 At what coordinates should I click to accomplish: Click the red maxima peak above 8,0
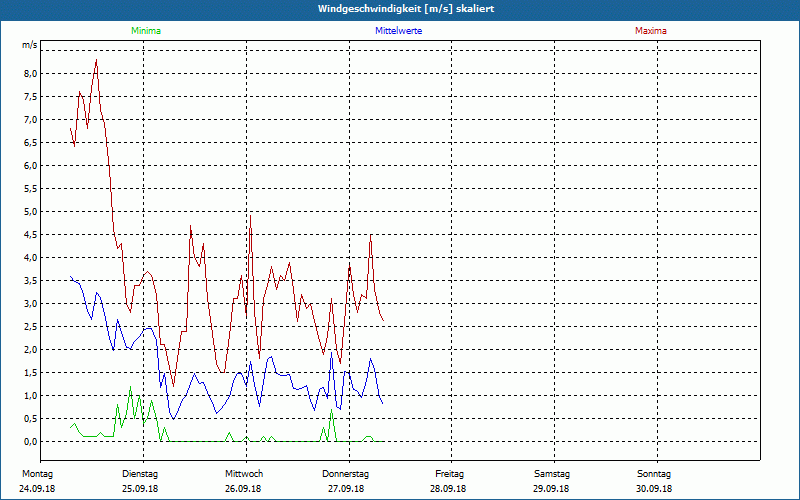[x=96, y=60]
